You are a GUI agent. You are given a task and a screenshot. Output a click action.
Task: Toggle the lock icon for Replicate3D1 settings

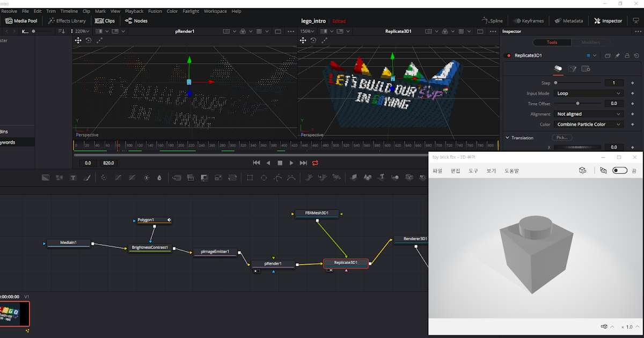pos(627,55)
